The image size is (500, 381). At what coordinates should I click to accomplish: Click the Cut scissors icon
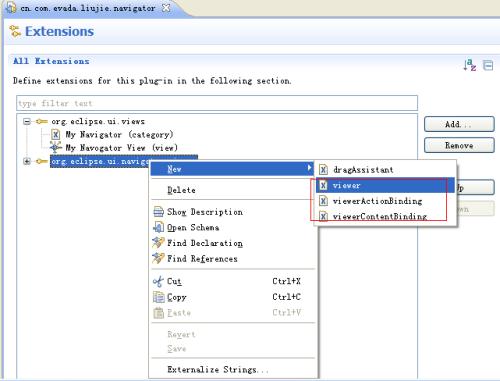click(158, 282)
